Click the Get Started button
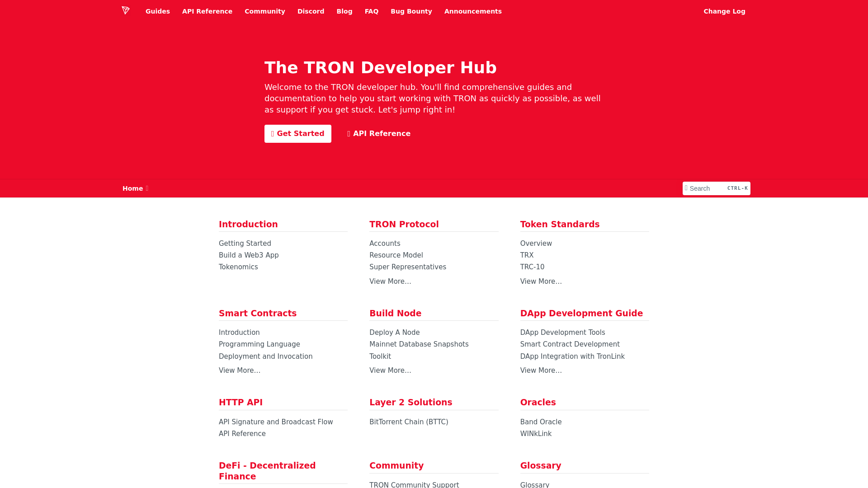 pyautogui.click(x=298, y=134)
